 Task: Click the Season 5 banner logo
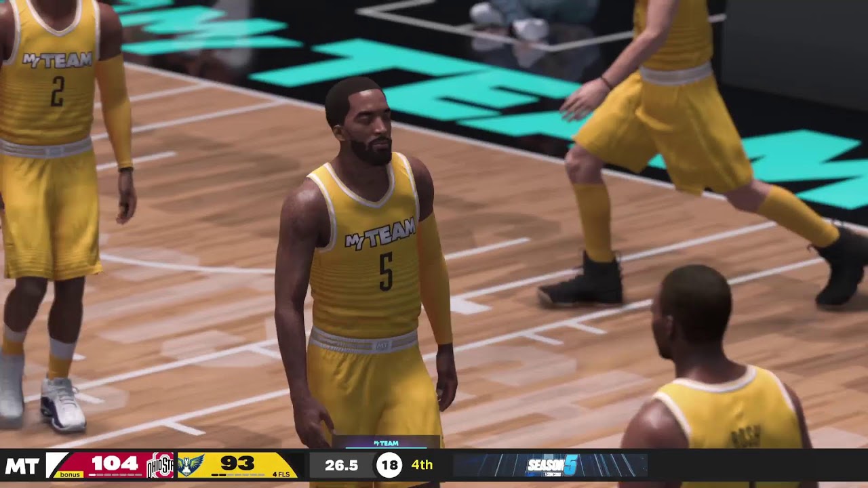[553, 466]
